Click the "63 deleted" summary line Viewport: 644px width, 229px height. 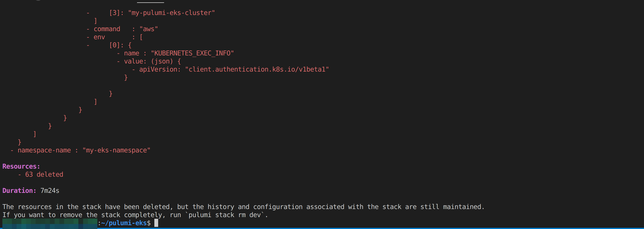(44, 175)
